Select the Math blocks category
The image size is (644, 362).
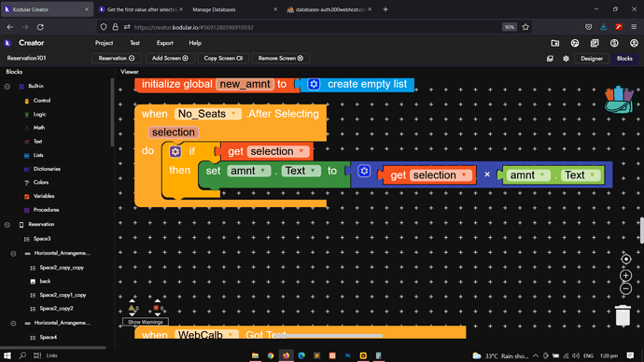39,128
